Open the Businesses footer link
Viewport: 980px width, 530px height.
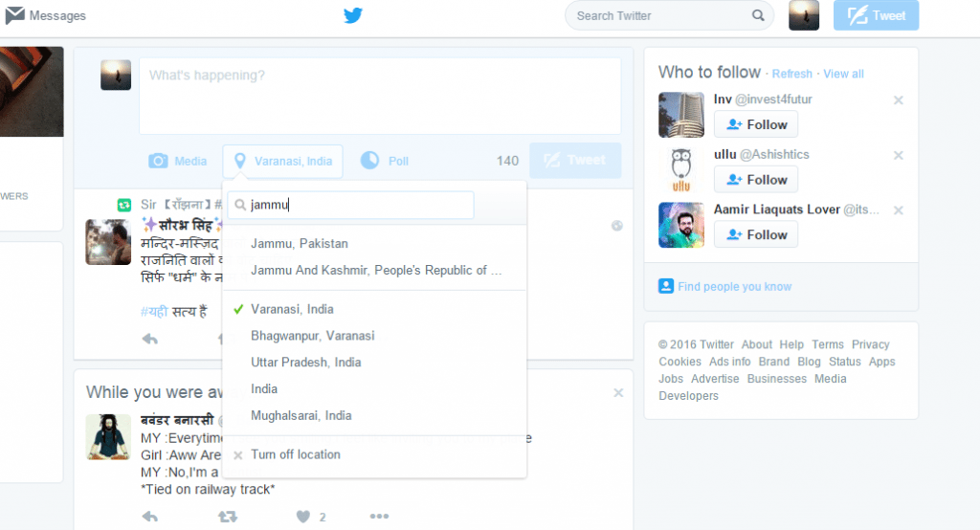pos(777,379)
